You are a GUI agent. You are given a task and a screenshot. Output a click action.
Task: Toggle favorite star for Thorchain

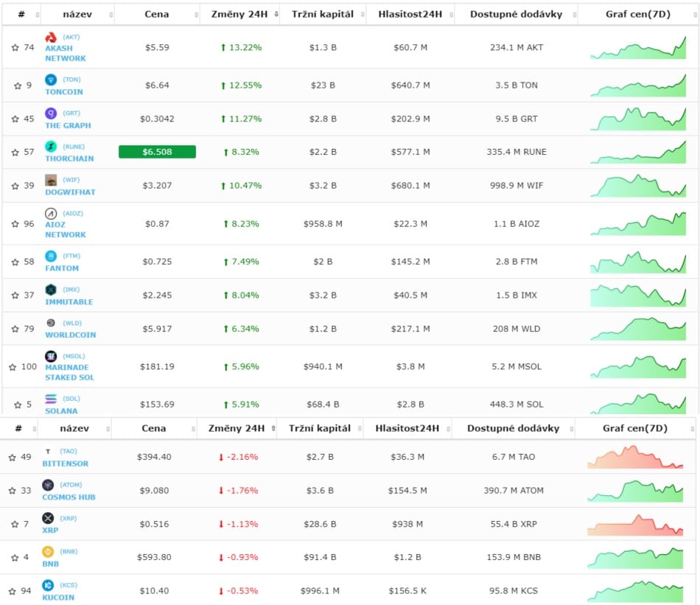(x=15, y=153)
